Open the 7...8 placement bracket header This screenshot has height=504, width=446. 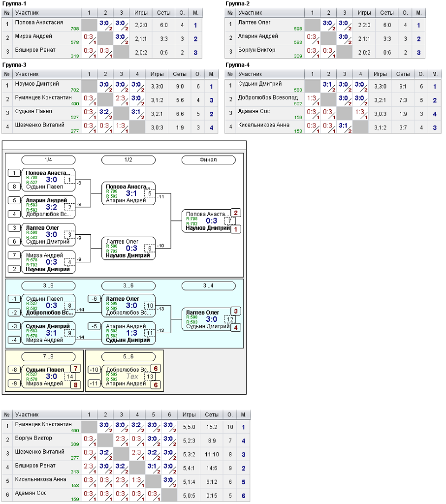coord(48,357)
